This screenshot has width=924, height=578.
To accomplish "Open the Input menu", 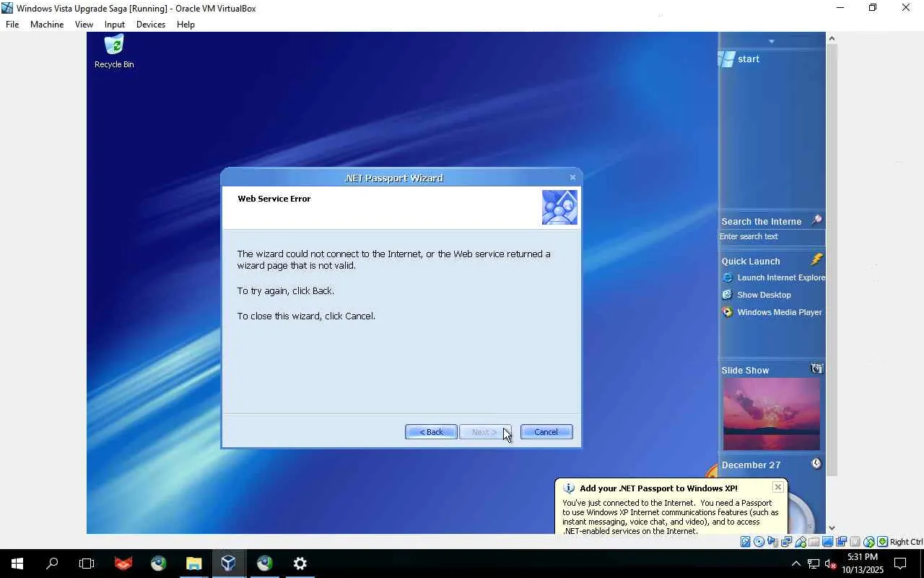I will click(115, 24).
